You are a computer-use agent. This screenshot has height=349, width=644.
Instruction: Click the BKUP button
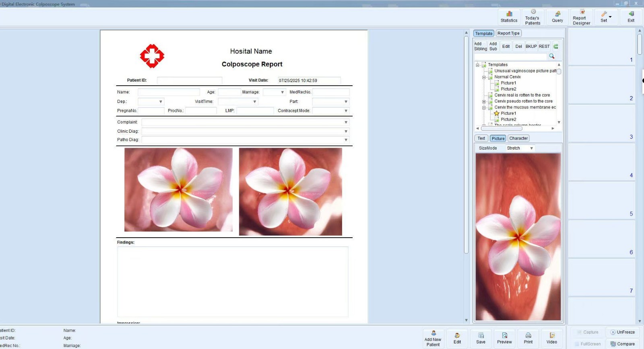pyautogui.click(x=531, y=46)
